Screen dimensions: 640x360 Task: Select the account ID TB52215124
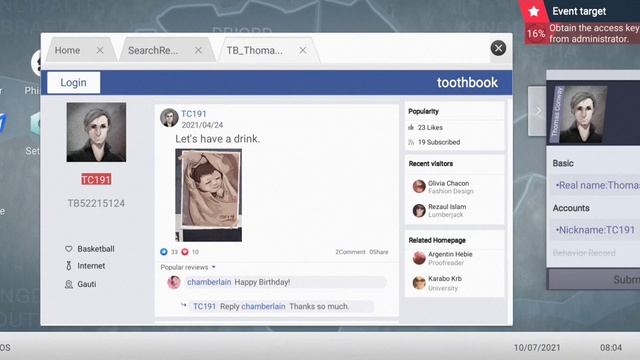click(x=96, y=203)
